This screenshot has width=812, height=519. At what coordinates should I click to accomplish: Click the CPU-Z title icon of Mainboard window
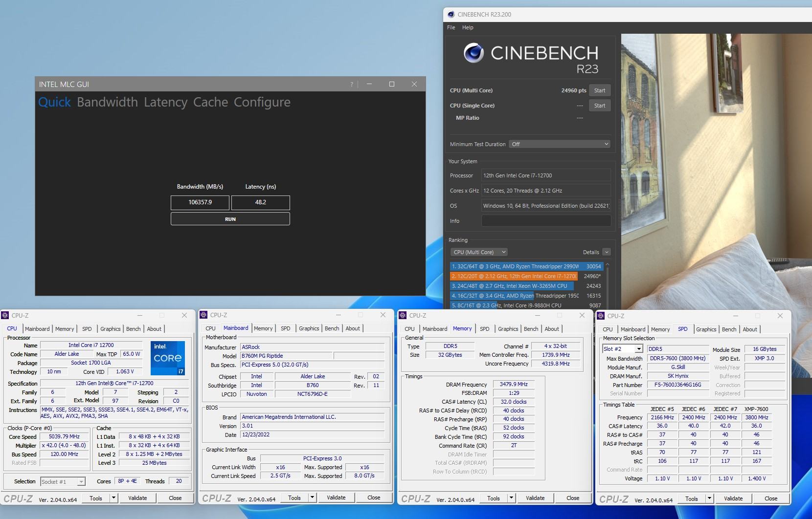click(203, 315)
